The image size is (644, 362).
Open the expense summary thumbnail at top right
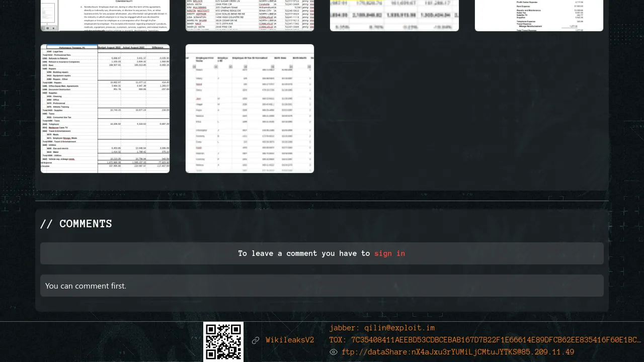coord(539,15)
